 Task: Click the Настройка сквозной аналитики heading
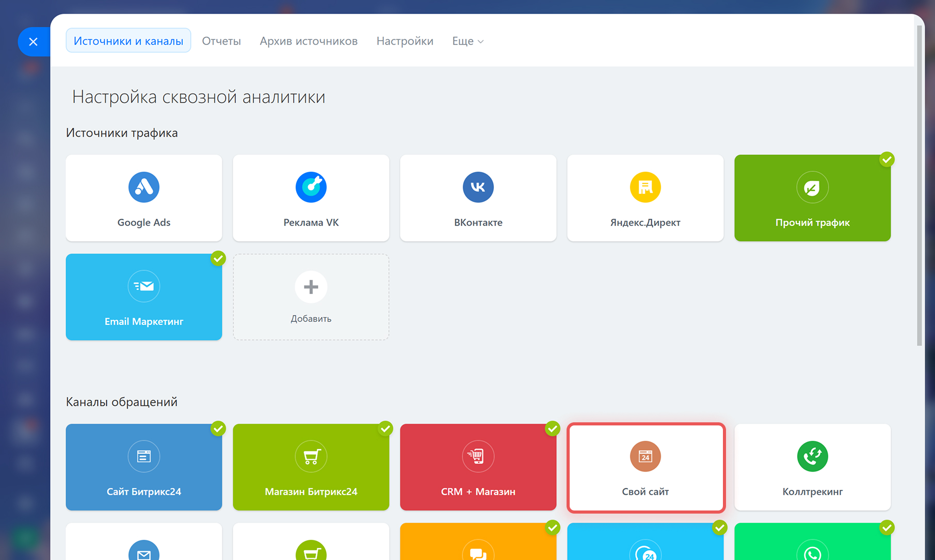pos(199,97)
